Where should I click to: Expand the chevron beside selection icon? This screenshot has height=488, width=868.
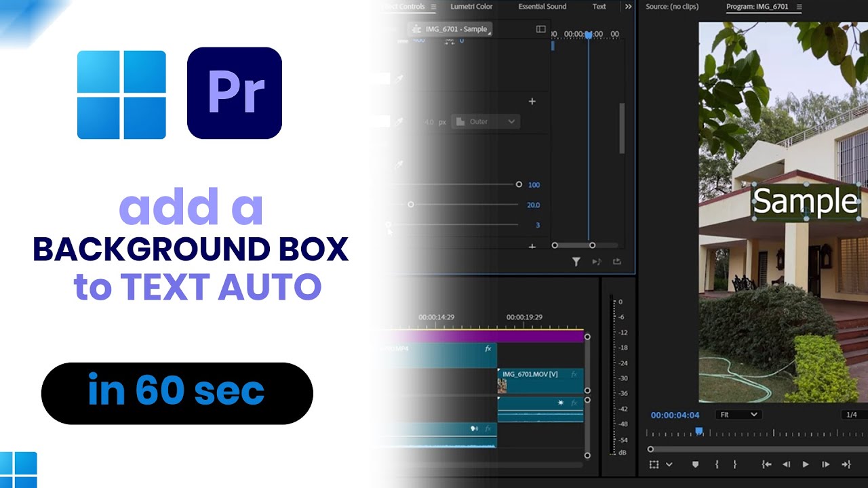pos(669,464)
